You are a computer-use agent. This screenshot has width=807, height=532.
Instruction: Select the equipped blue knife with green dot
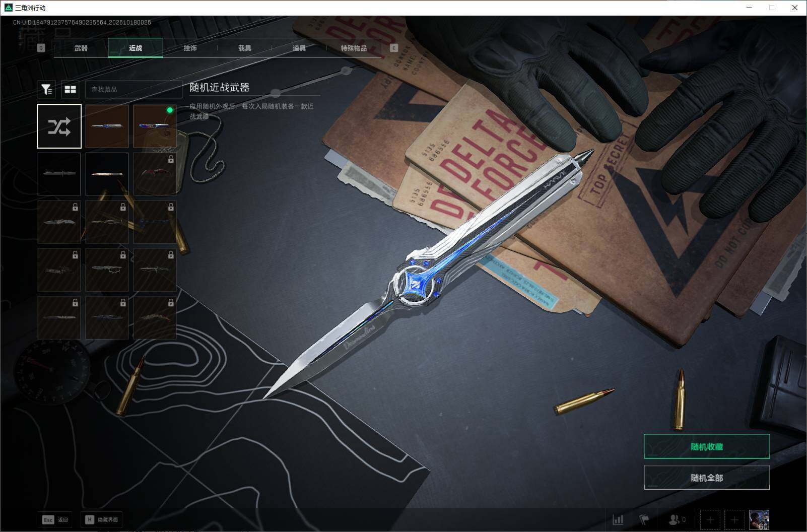pos(155,126)
